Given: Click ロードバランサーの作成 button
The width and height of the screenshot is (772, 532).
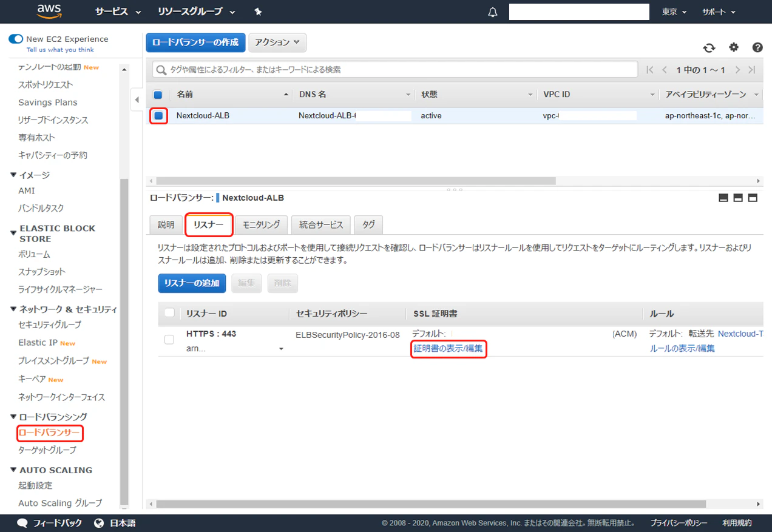Looking at the screenshot, I should pos(195,42).
